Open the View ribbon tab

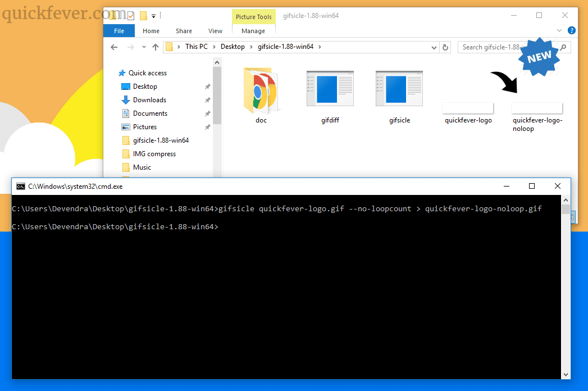[x=215, y=31]
